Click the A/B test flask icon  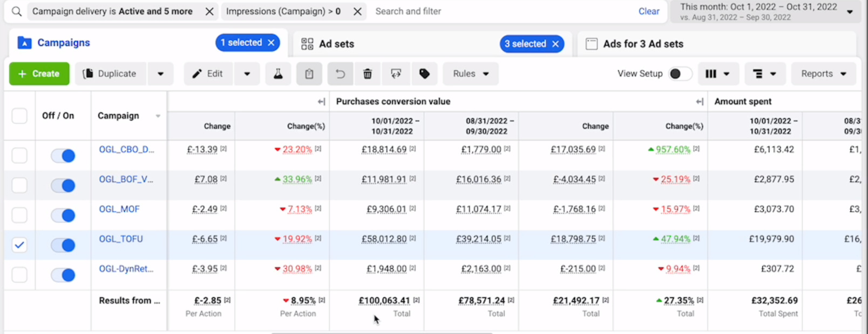278,74
